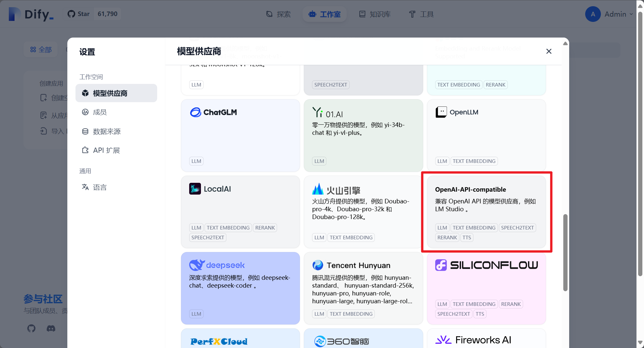Image resolution: width=644 pixels, height=348 pixels.
Task: Expand the Admin account menu
Action: click(x=610, y=14)
